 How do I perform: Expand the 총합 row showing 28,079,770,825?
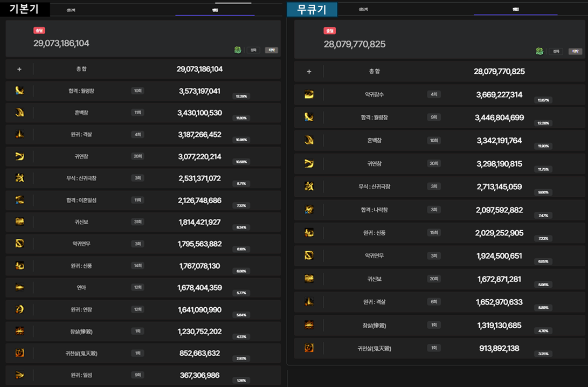coord(309,71)
